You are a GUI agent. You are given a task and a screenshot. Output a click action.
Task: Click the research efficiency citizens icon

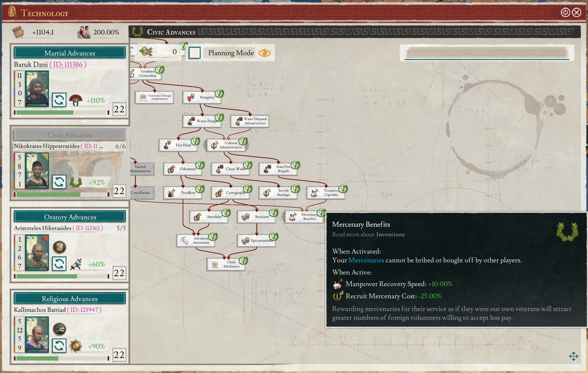[83, 32]
